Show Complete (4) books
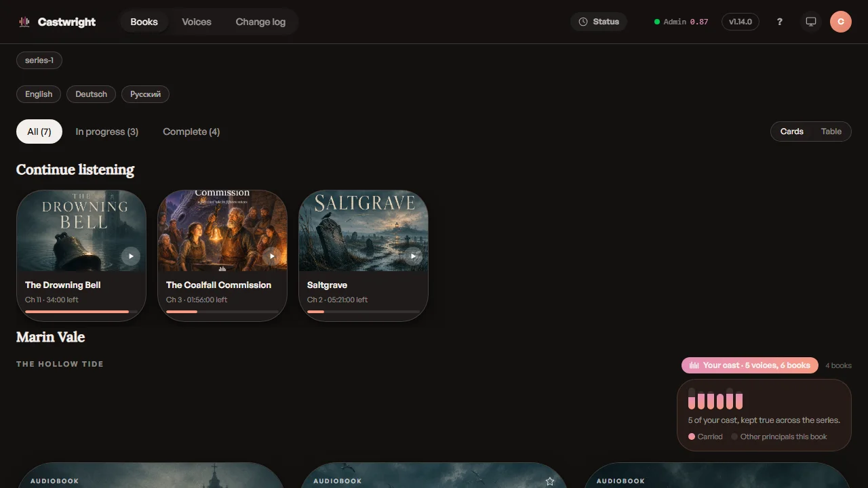Image resolution: width=868 pixels, height=488 pixels. pyautogui.click(x=191, y=131)
